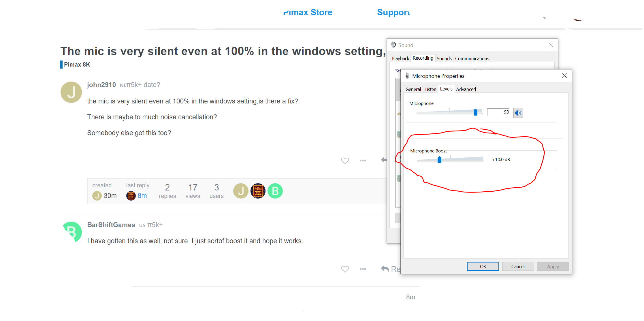The width and height of the screenshot is (644, 321).
Task: Click the small avatar beside last reply 8m
Action: point(131,196)
